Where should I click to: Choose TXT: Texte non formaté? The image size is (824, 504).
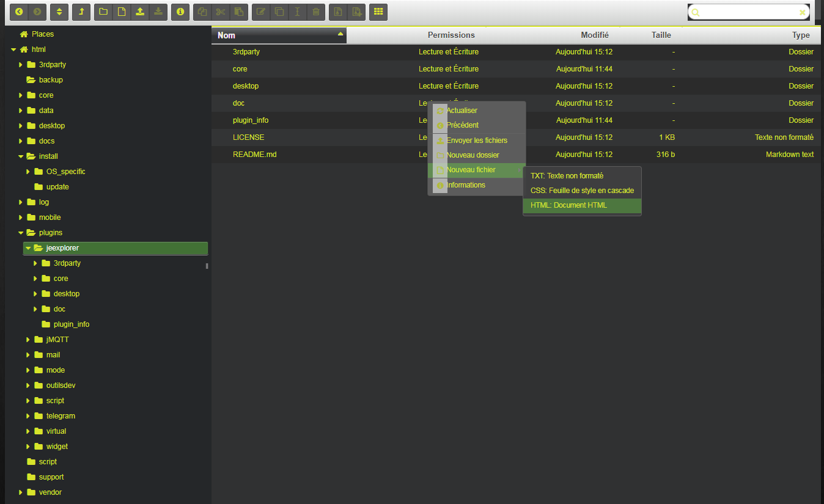[x=582, y=176]
